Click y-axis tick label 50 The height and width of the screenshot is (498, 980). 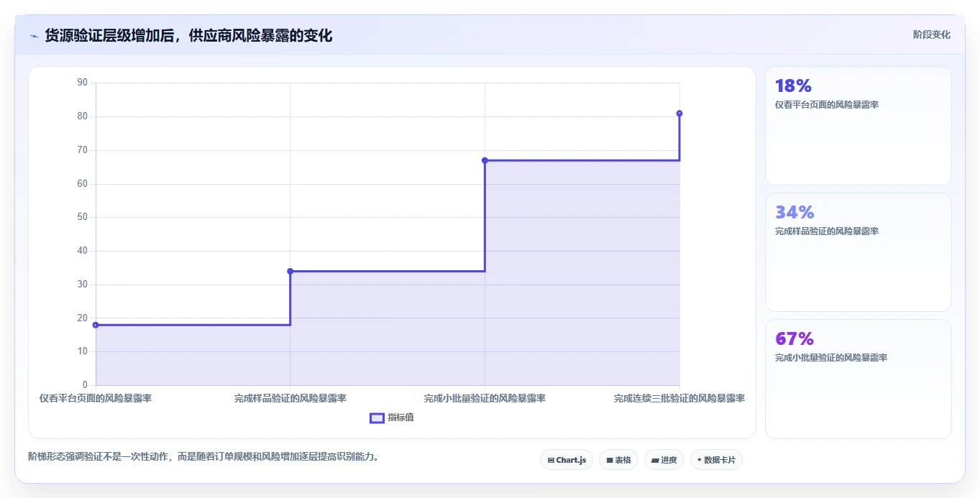click(82, 217)
